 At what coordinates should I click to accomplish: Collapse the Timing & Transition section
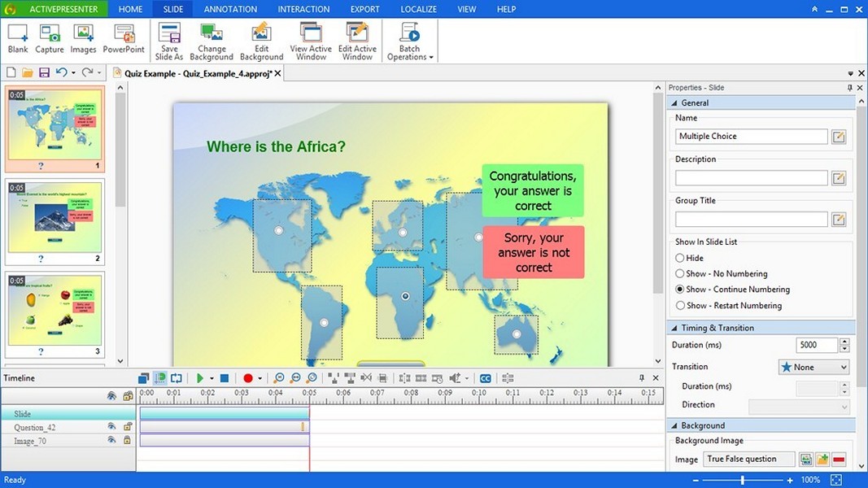click(x=674, y=328)
